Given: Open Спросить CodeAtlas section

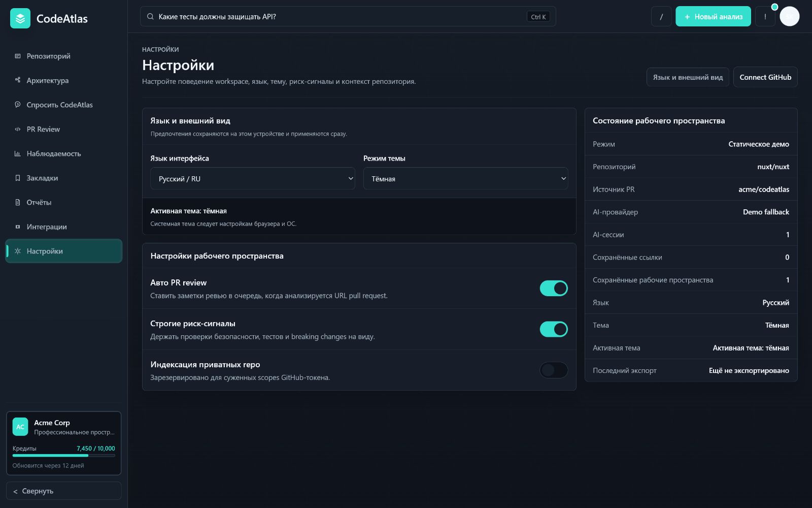Looking at the screenshot, I should (x=63, y=105).
